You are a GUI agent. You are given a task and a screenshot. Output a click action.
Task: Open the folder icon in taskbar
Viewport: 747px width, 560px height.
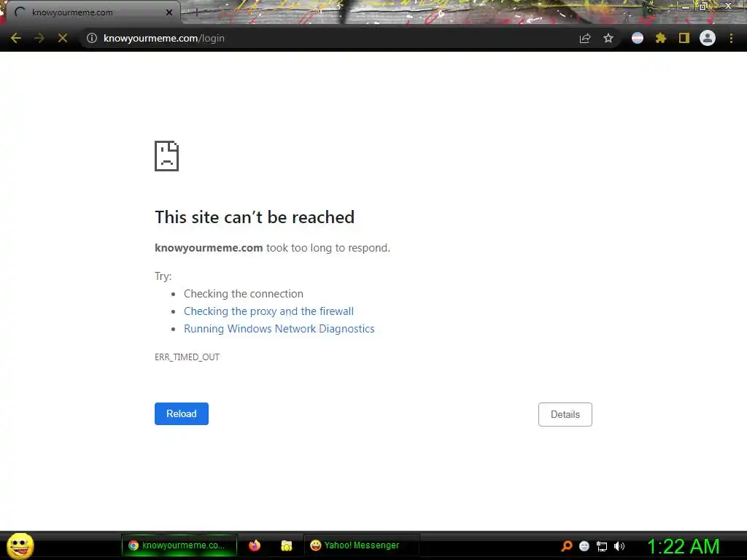pos(286,545)
